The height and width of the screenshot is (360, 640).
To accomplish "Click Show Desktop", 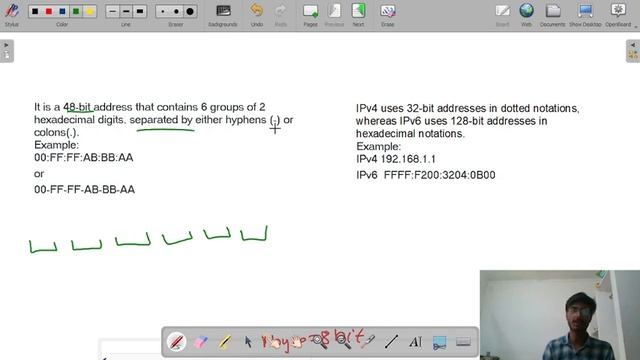I will tap(585, 15).
